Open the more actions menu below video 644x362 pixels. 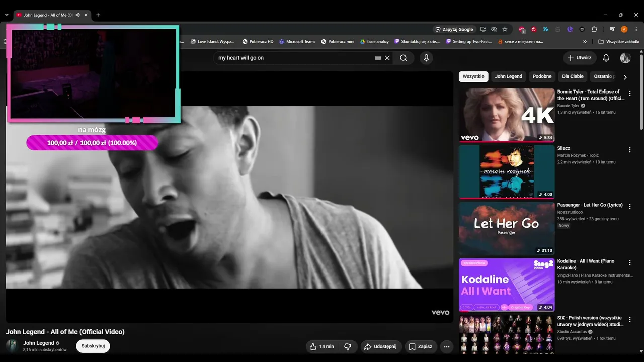(446, 346)
